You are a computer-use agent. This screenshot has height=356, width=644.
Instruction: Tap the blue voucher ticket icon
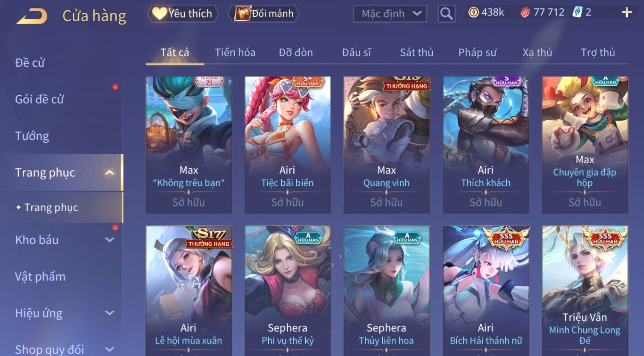(x=577, y=12)
